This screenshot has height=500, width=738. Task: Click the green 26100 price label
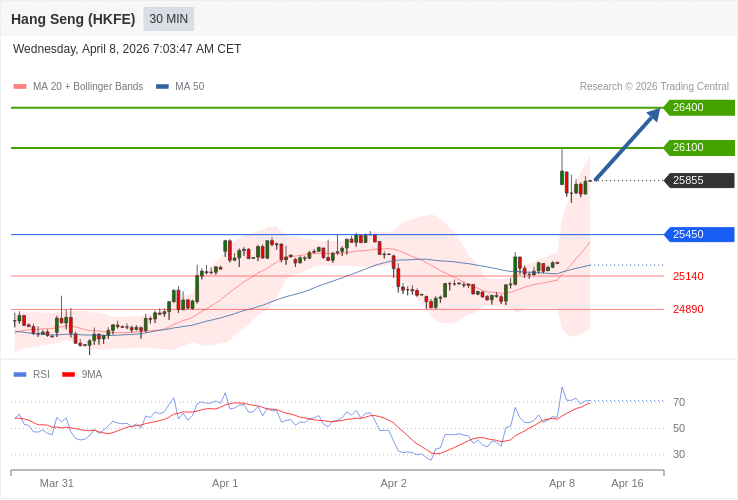pos(699,148)
